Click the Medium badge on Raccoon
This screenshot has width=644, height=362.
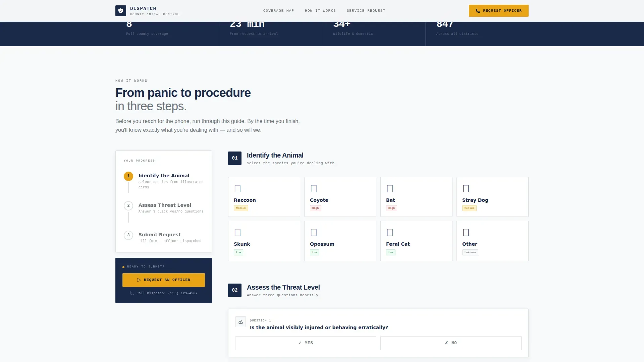241,208
